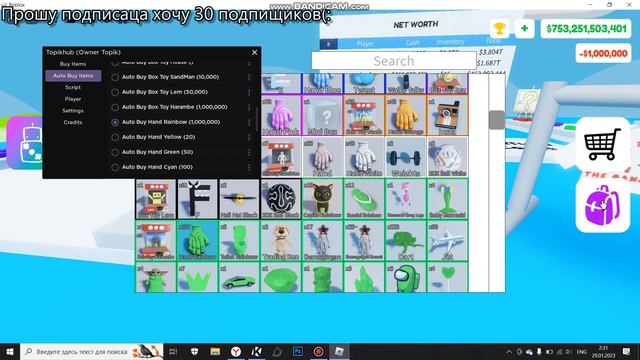This screenshot has width=640, height=360.
Task: Close the Topikhub window
Action: point(255,52)
